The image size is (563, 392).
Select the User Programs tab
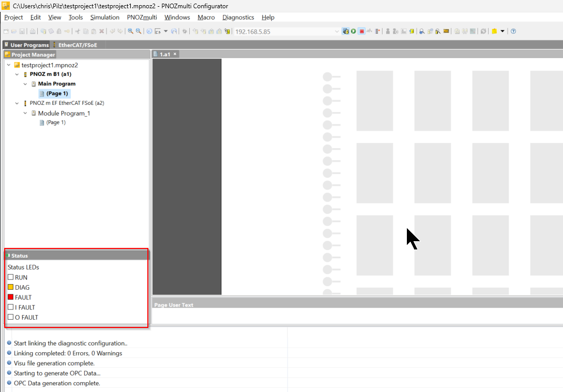(26, 45)
